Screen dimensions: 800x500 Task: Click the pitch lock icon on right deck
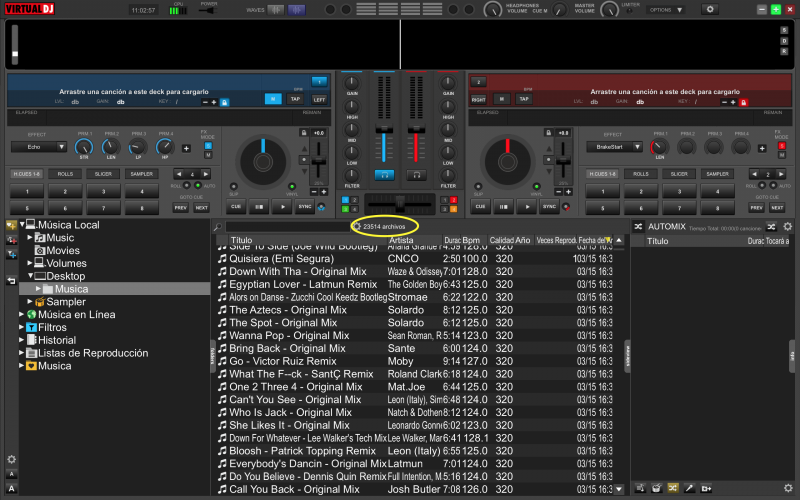(x=548, y=133)
